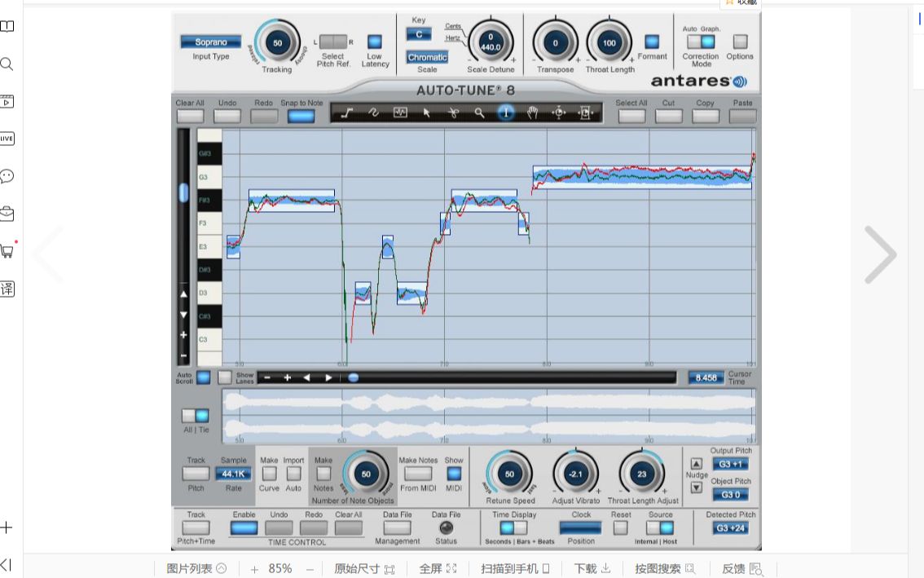The width and height of the screenshot is (924, 578).
Task: Click the playback position bar handle
Action: (354, 377)
